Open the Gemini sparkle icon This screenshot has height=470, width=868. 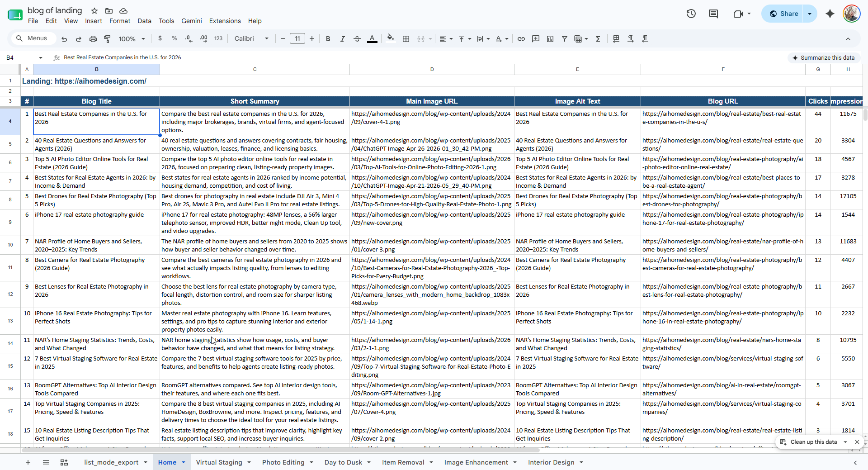[830, 14]
